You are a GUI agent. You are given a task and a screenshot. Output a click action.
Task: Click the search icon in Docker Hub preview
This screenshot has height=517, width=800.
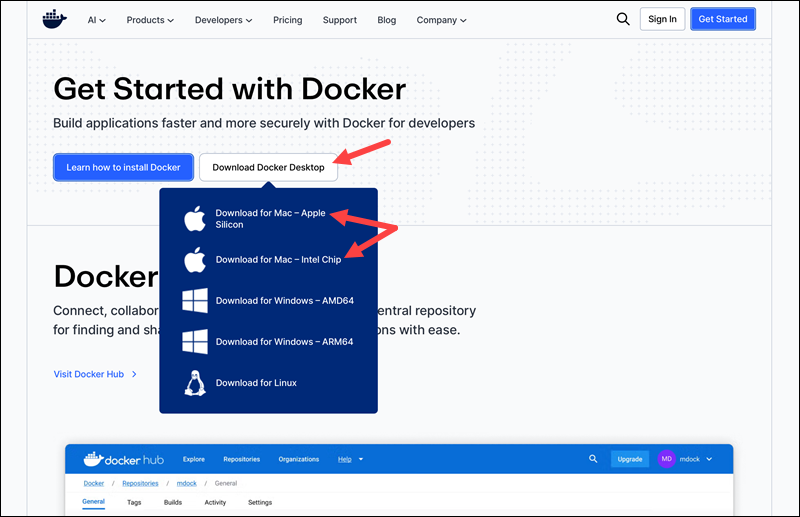click(x=593, y=459)
